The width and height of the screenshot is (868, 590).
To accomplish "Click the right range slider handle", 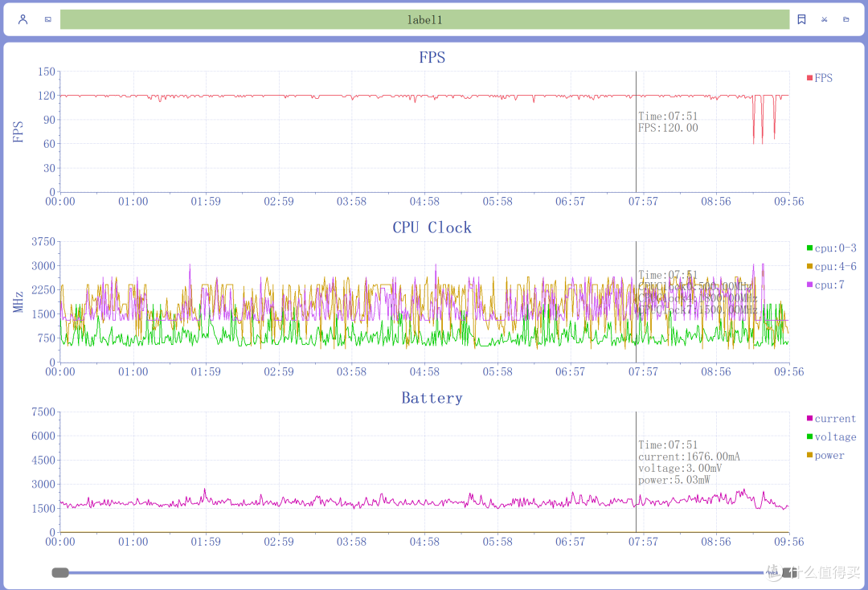I will pos(789,572).
